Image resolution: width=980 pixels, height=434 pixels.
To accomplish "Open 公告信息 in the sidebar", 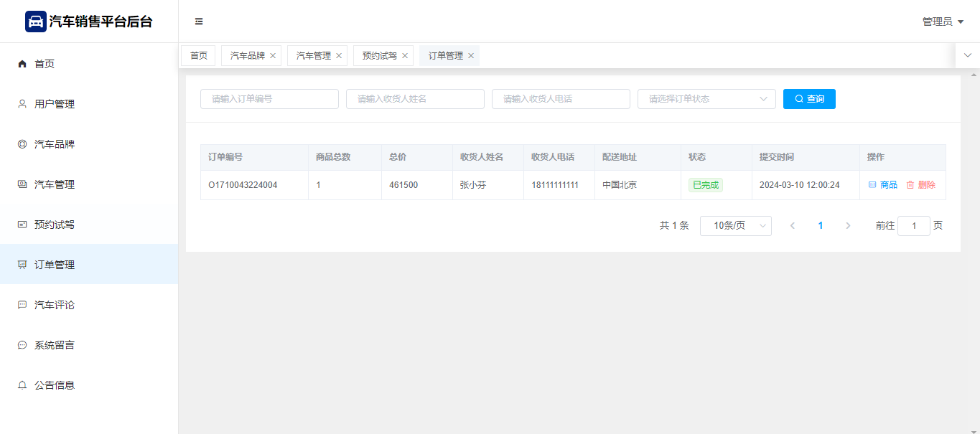I will pyautogui.click(x=55, y=385).
